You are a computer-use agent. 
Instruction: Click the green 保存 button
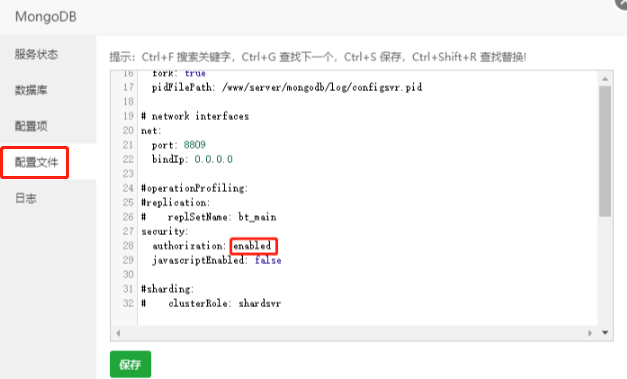130,364
